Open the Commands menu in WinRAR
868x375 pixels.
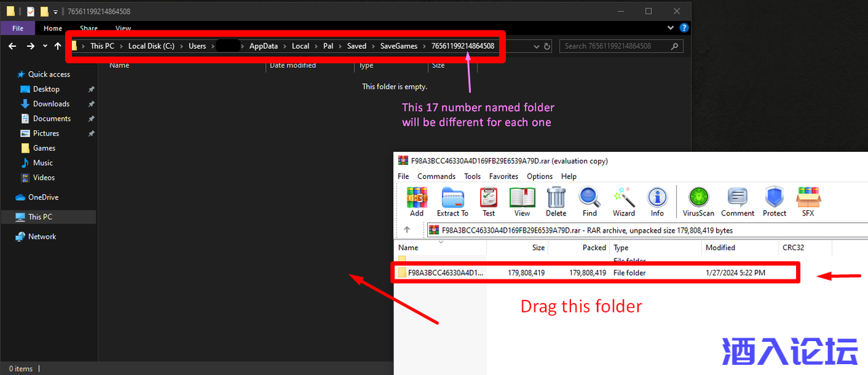click(x=436, y=176)
